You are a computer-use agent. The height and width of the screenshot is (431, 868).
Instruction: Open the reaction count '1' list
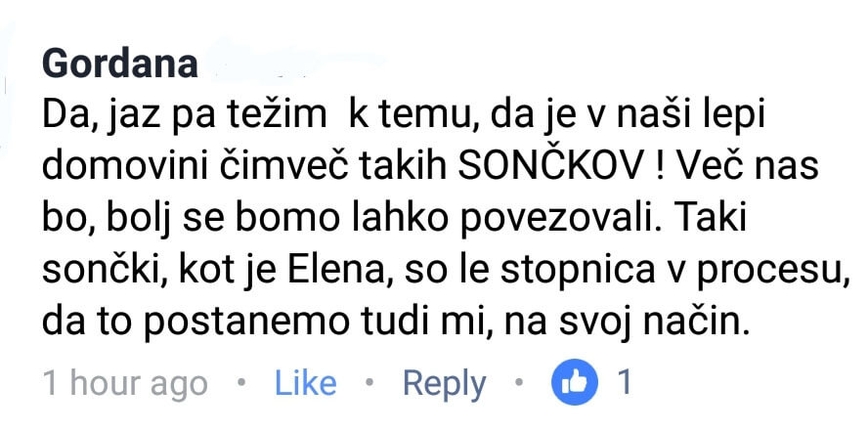[x=625, y=382]
